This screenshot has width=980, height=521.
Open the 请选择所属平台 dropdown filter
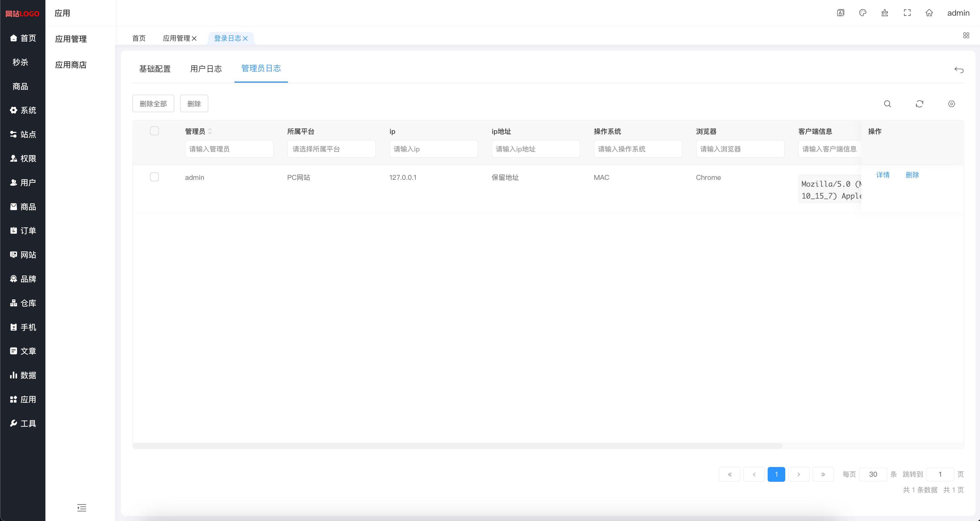[x=331, y=149]
